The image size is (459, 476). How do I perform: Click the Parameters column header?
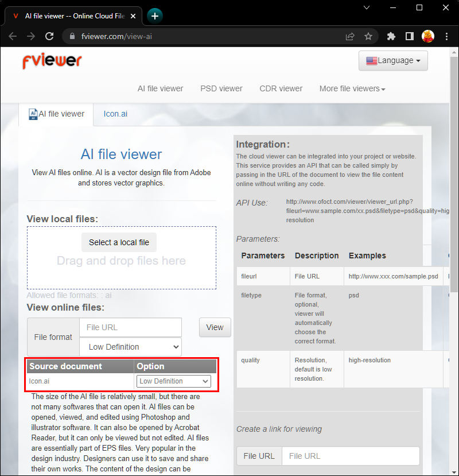(x=263, y=256)
